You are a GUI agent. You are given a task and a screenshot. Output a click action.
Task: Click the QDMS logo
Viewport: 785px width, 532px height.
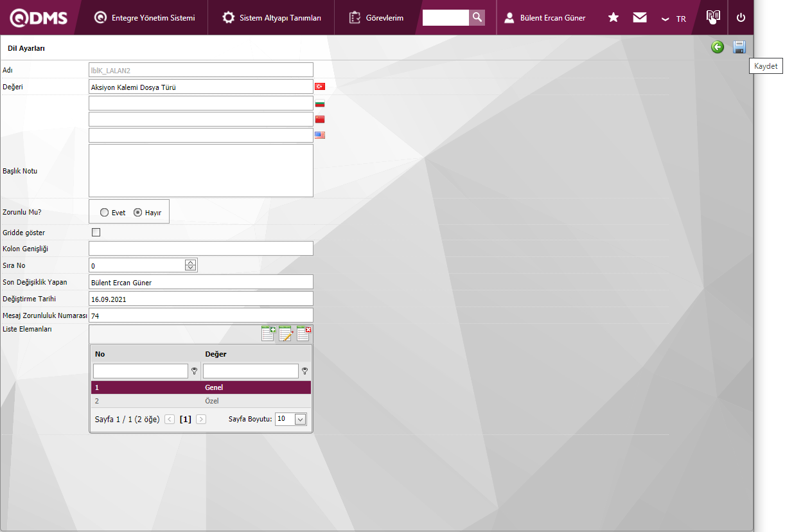coord(39,18)
